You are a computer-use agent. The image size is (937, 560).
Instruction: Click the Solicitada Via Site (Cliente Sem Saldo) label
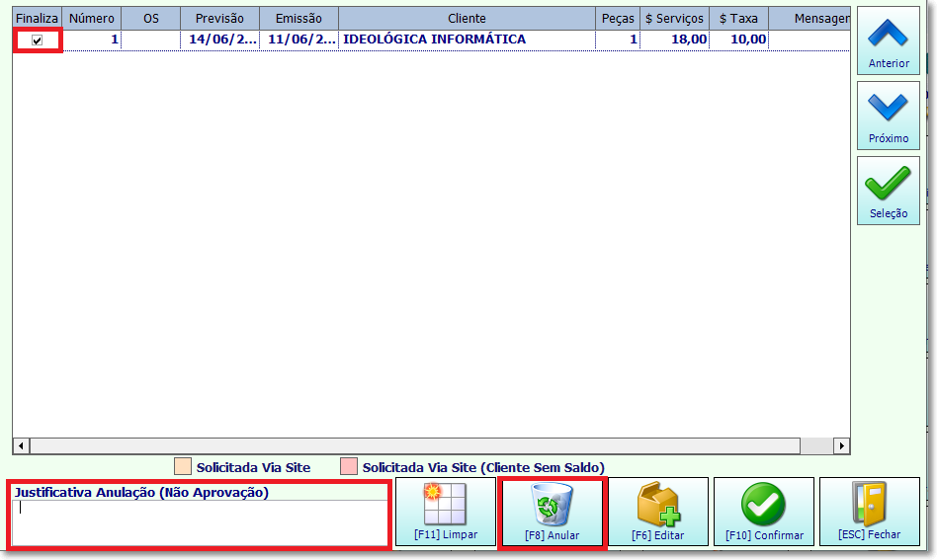click(x=483, y=467)
